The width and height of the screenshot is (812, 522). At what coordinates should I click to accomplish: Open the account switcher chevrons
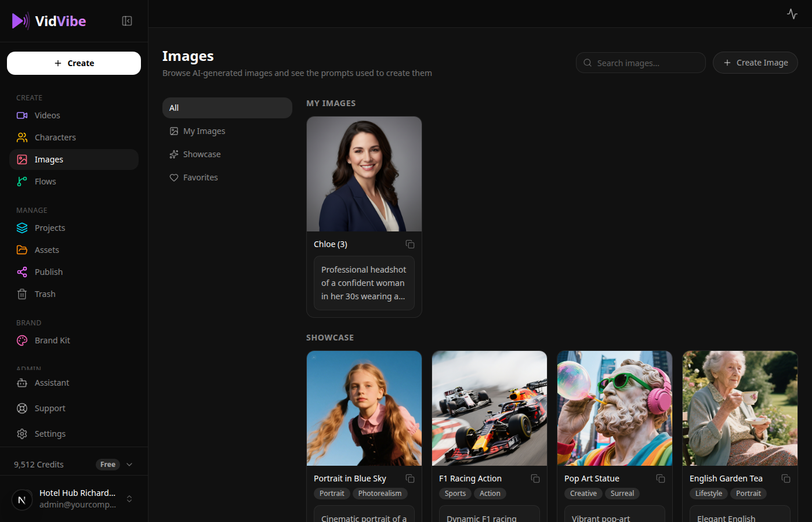[129, 499]
